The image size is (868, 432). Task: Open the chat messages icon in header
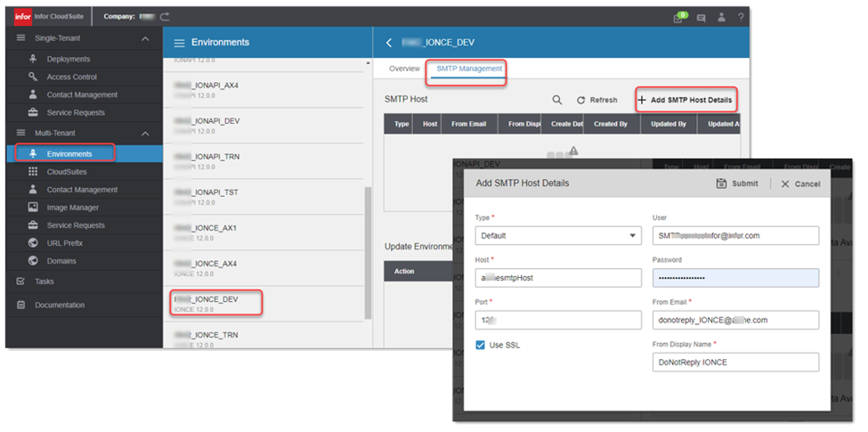[701, 18]
